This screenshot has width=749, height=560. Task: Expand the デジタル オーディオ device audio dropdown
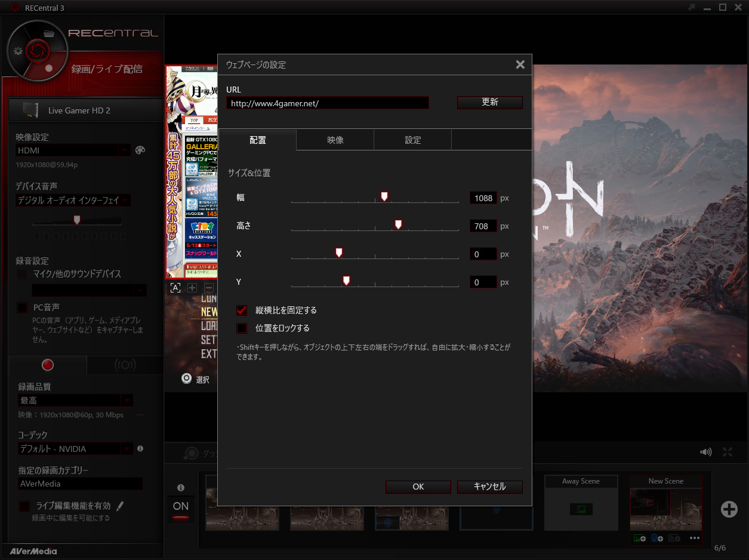pos(125,201)
